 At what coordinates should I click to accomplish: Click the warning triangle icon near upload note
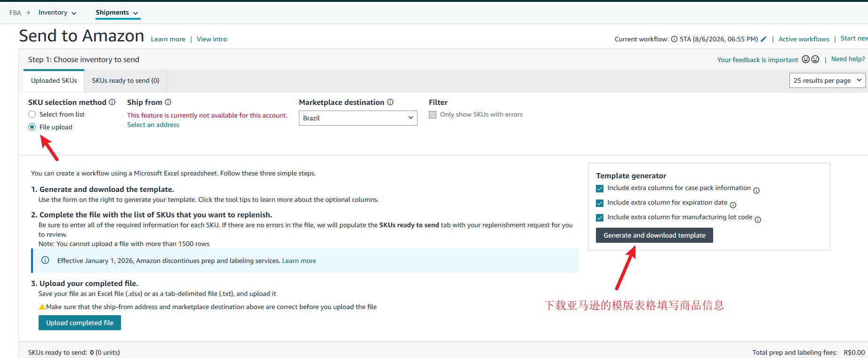[x=42, y=307]
